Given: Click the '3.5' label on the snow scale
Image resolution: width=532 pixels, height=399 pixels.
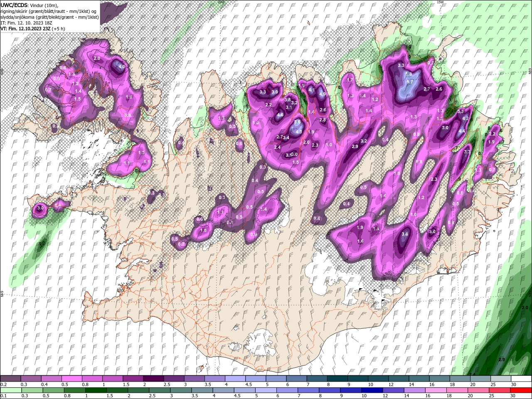Looking at the screenshot, I should pos(207,384).
